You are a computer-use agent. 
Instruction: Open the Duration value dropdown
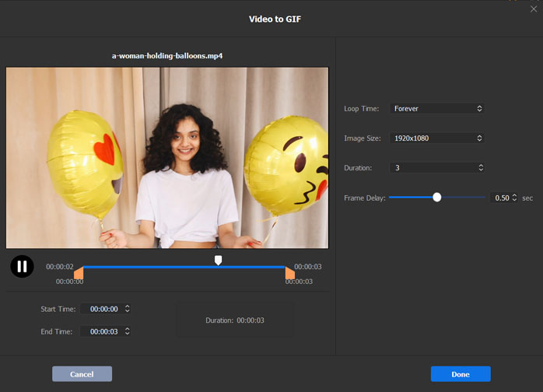pyautogui.click(x=437, y=167)
